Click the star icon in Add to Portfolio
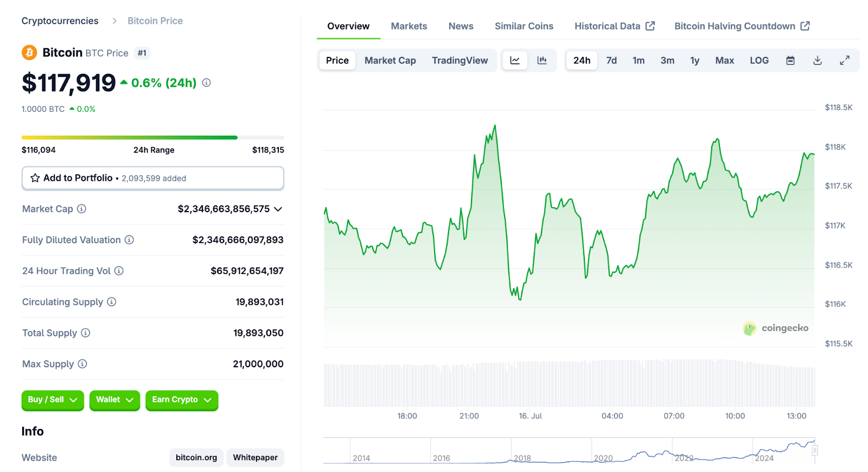This screenshot has width=868, height=472. [35, 178]
